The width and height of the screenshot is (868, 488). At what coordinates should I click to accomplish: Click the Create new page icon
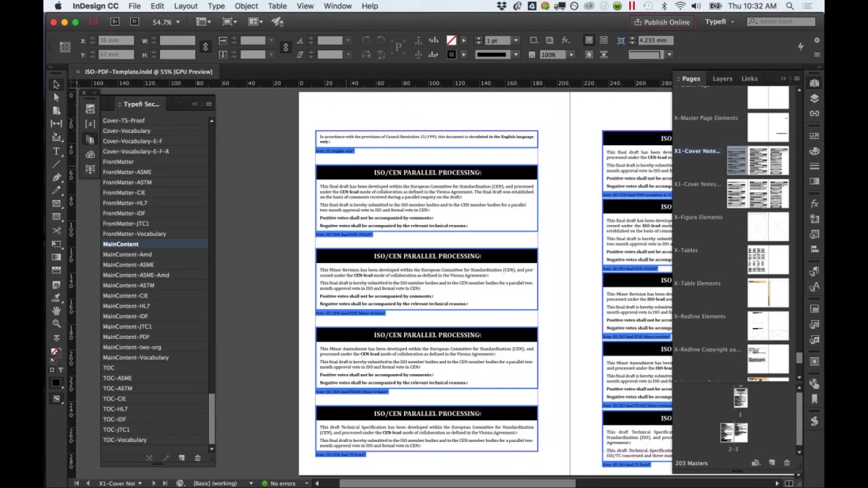coord(772,463)
